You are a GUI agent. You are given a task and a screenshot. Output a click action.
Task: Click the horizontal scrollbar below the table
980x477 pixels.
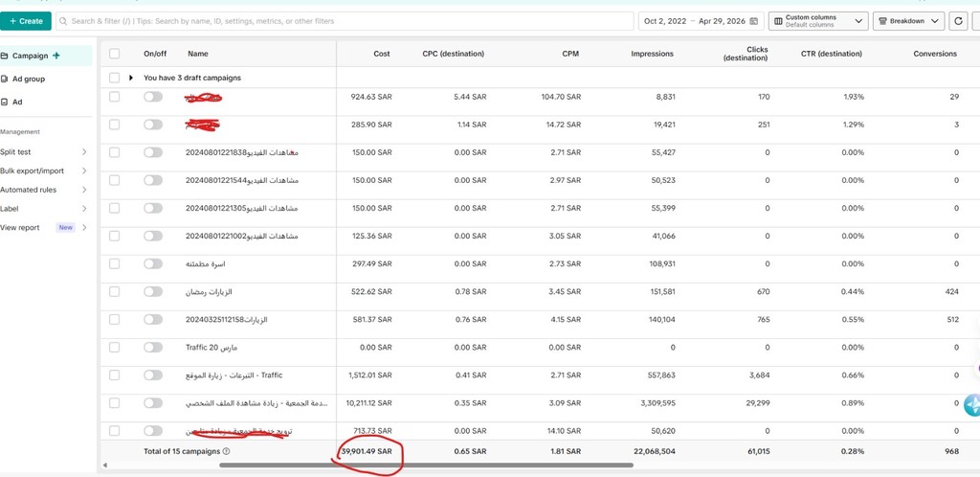(x=426, y=466)
